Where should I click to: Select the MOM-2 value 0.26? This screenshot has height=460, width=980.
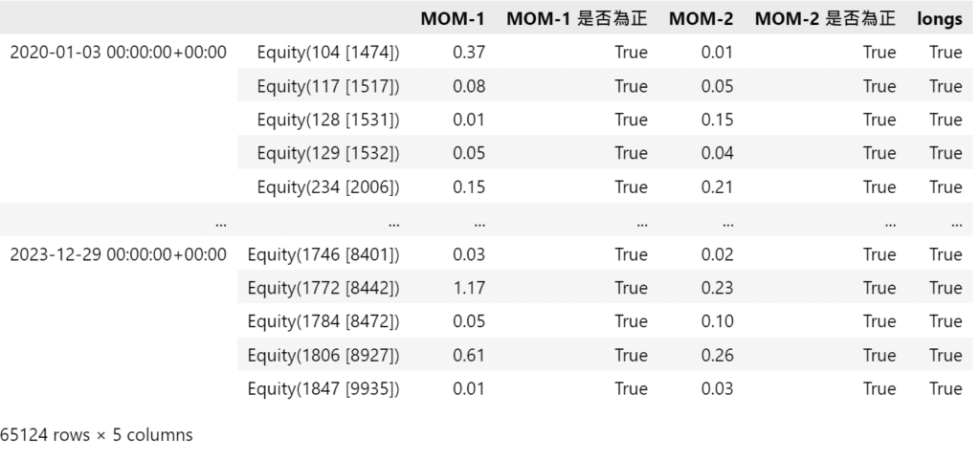click(718, 356)
